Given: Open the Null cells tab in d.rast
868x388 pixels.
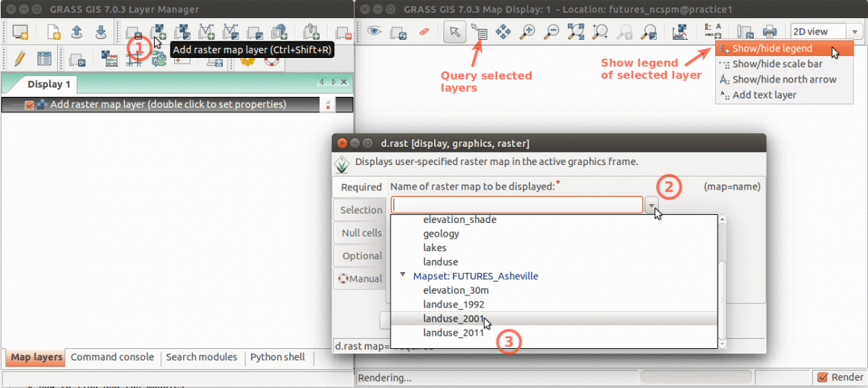Looking at the screenshot, I should (x=362, y=233).
